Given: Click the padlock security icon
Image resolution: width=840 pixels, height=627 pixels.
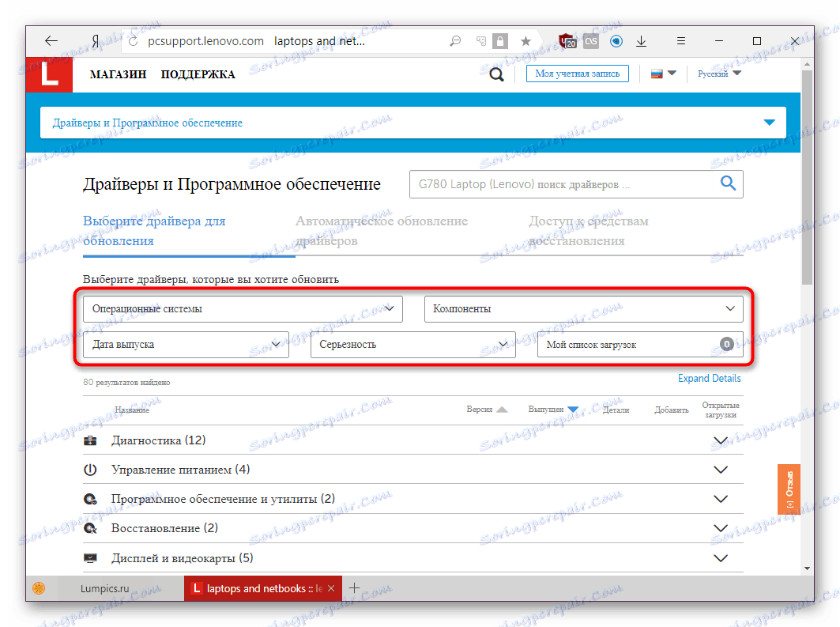Looking at the screenshot, I should tap(500, 41).
